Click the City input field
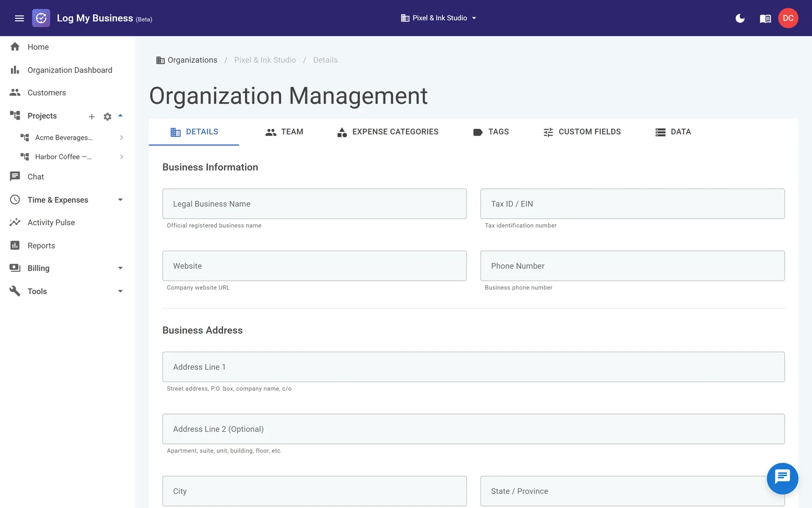The width and height of the screenshot is (812, 508). [x=315, y=491]
